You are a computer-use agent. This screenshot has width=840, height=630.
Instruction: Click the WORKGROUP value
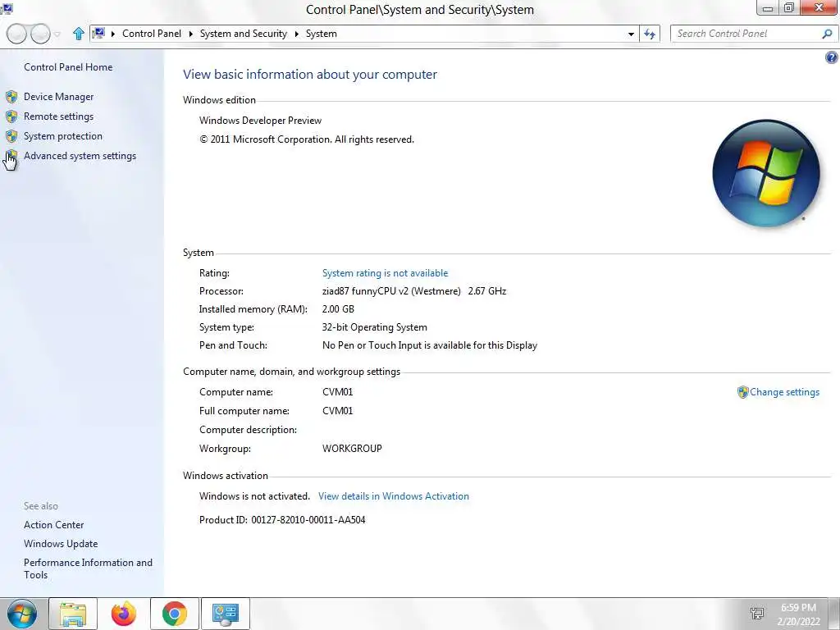pyautogui.click(x=352, y=449)
